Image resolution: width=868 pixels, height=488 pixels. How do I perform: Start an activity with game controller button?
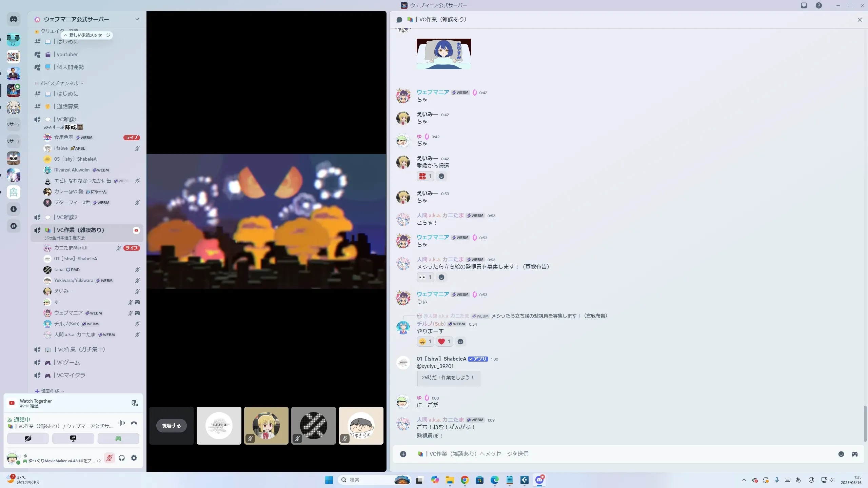point(118,439)
